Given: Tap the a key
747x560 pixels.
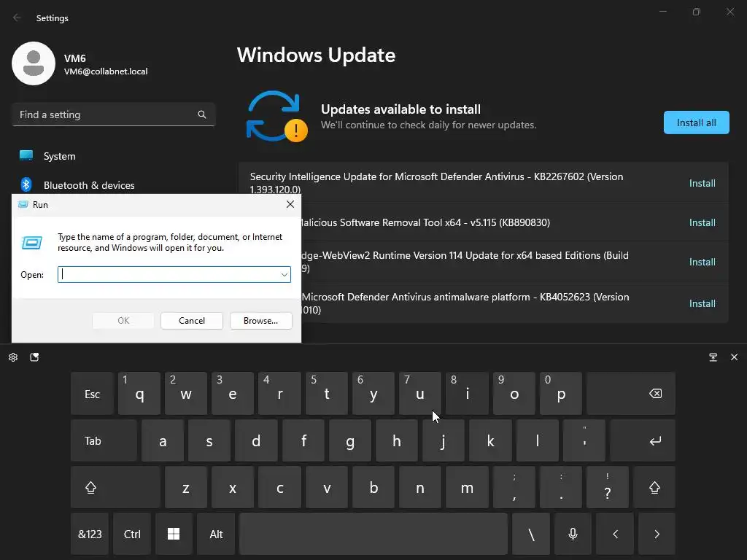Looking at the screenshot, I should (x=163, y=440).
